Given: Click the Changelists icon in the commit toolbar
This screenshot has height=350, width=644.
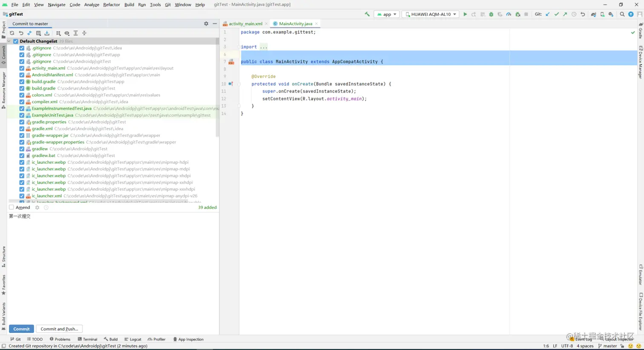Looking at the screenshot, I should point(38,33).
